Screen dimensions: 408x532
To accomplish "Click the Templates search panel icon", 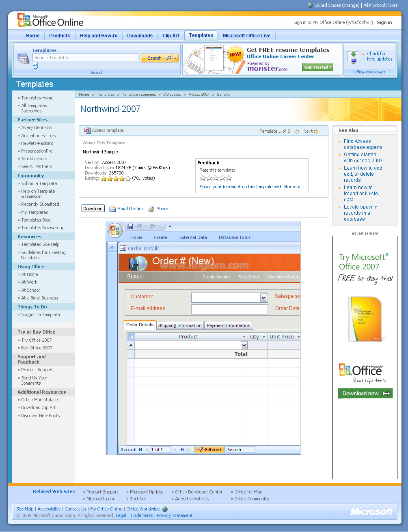I will (x=23, y=58).
